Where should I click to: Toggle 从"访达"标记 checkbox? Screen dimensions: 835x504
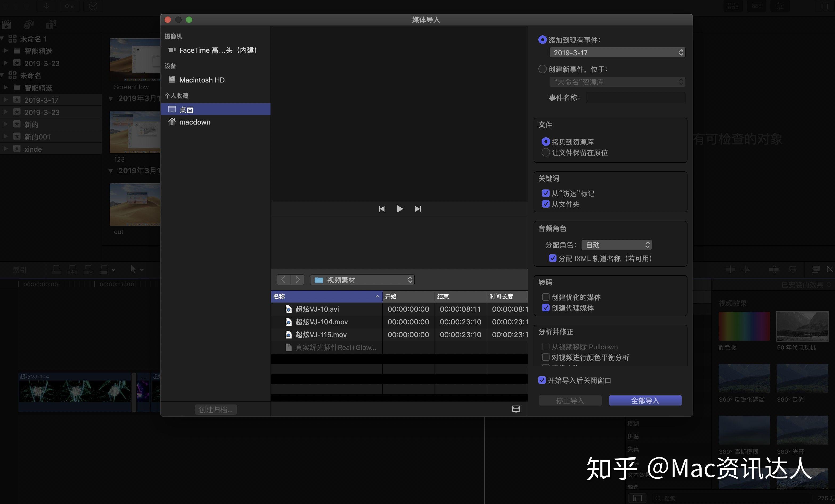click(x=546, y=193)
